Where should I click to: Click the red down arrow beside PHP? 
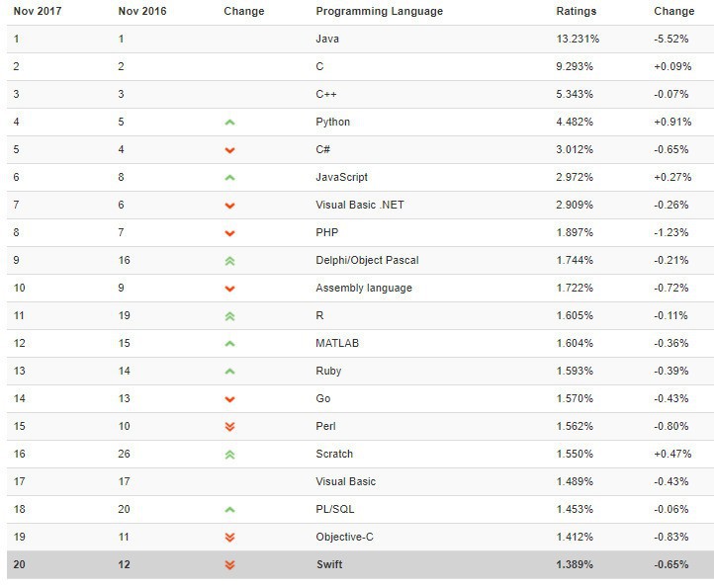click(x=229, y=233)
